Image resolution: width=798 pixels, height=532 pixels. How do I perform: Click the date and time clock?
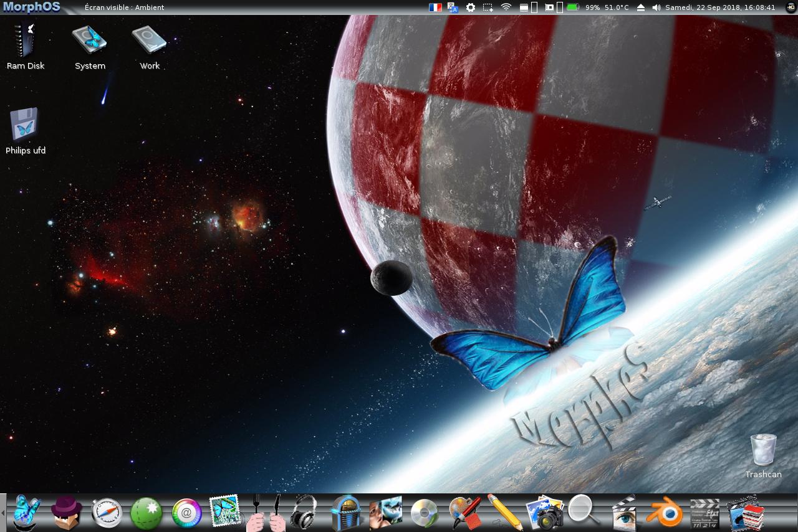point(720,7)
